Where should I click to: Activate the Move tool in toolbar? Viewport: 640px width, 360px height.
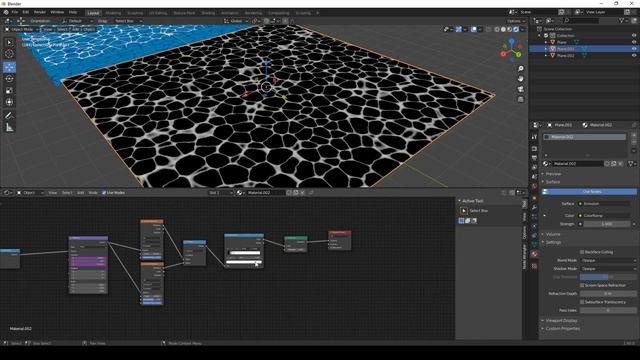click(x=9, y=67)
